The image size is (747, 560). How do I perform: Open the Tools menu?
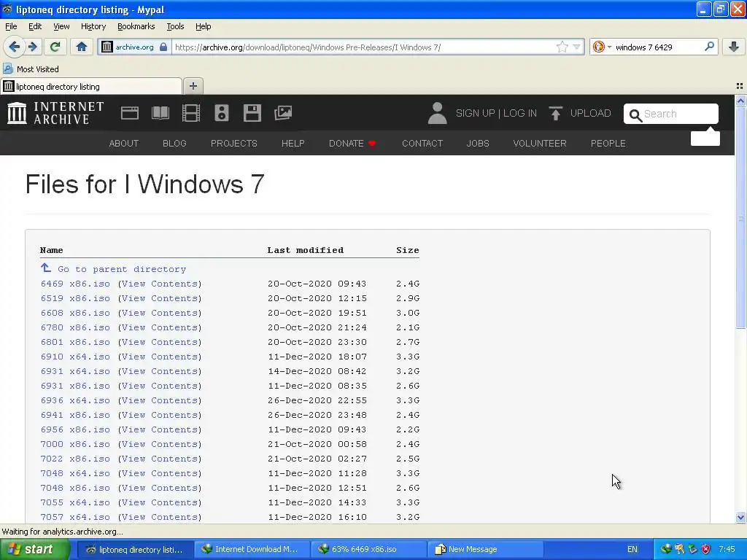tap(175, 26)
